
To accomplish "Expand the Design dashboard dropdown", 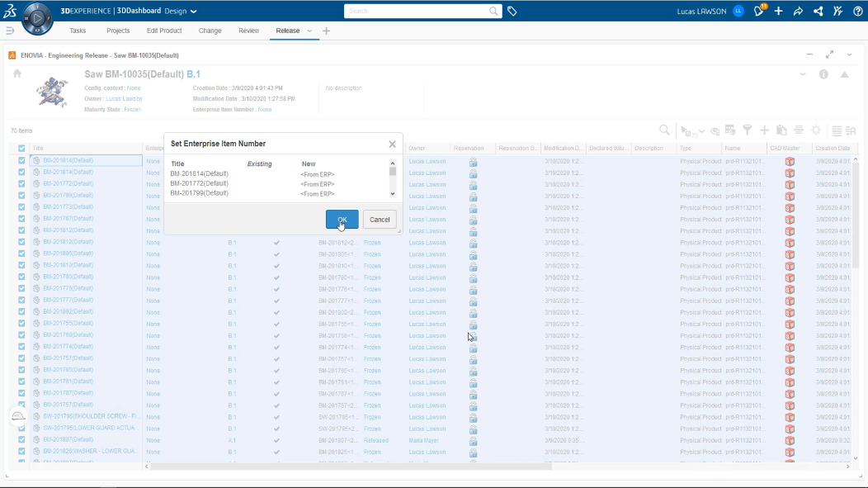I will pyautogui.click(x=193, y=11).
